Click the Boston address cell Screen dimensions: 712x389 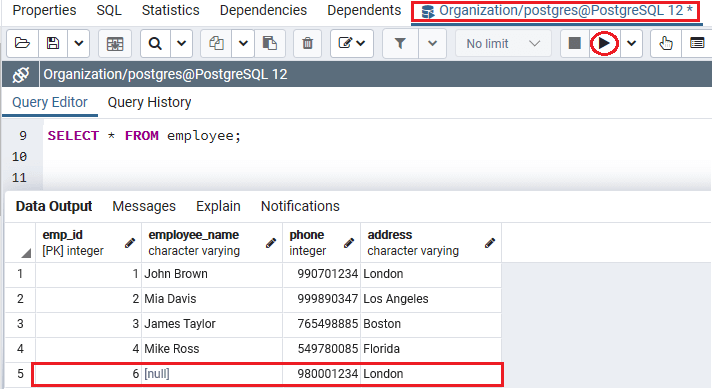[x=431, y=324]
